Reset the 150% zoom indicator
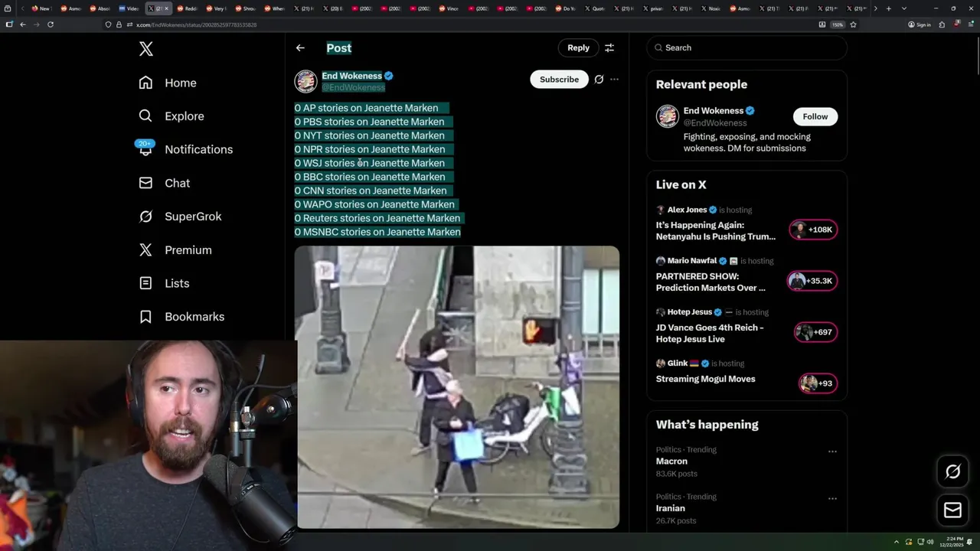Screen dimensions: 980x551 838,24
